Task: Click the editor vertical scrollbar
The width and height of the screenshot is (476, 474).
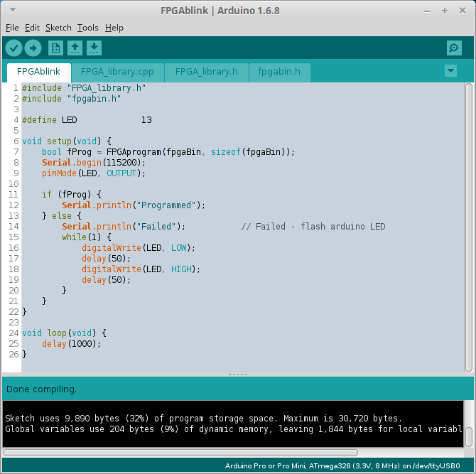Action: 469,227
